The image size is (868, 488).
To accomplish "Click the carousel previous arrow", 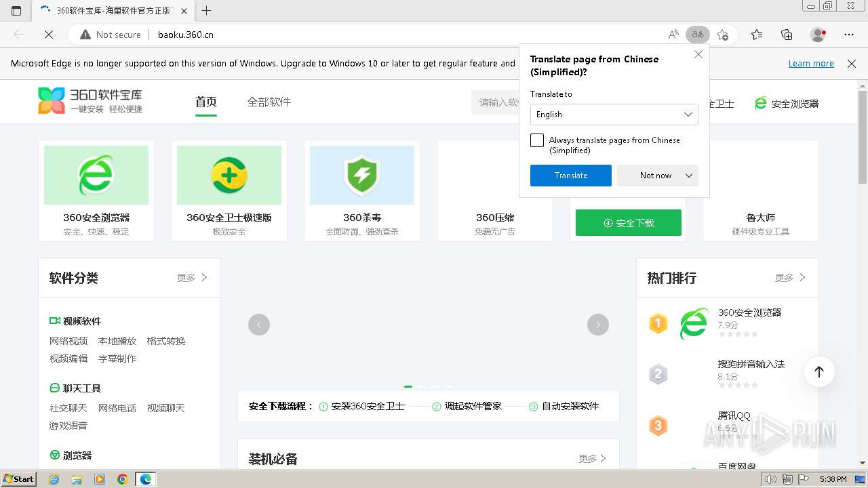I will [x=259, y=325].
